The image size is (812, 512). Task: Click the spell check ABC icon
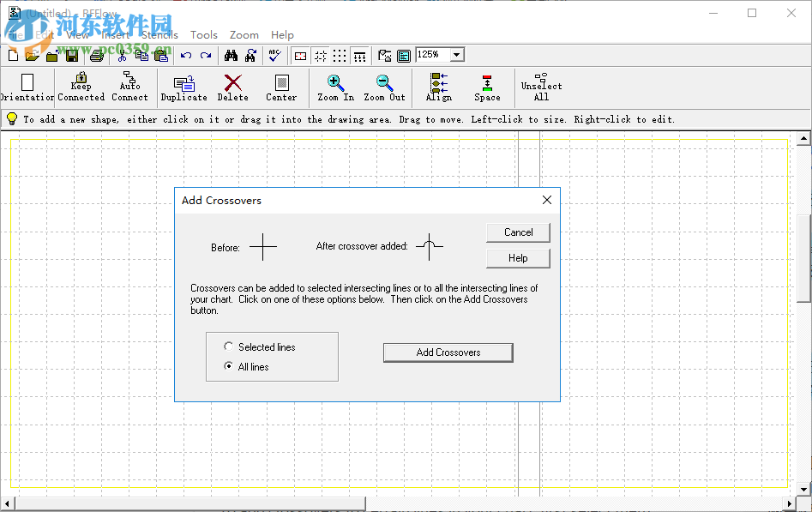[x=274, y=56]
